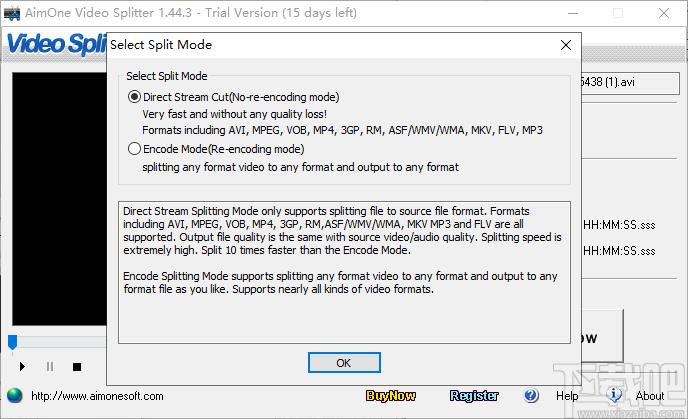This screenshot has height=419, width=688.
Task: Click the stop button under preview
Action: (77, 367)
